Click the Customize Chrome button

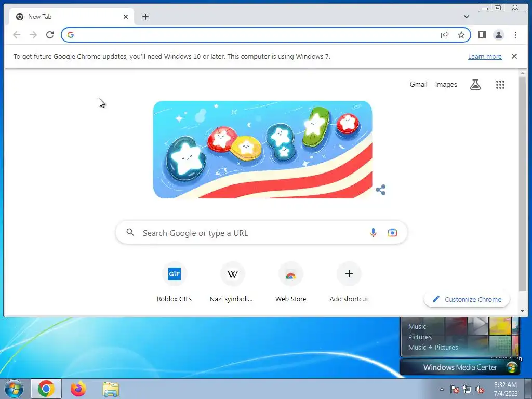coord(467,299)
